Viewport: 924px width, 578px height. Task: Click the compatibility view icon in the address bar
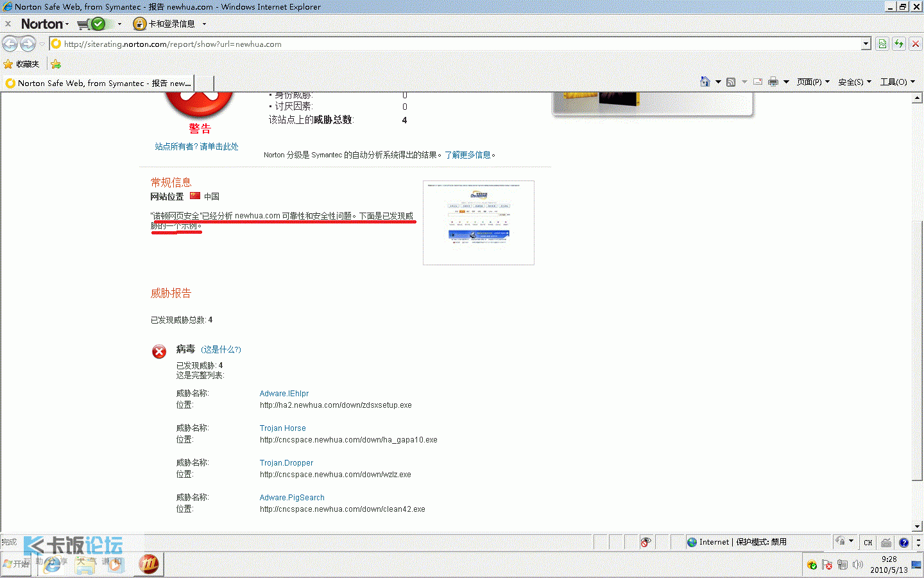[882, 44]
